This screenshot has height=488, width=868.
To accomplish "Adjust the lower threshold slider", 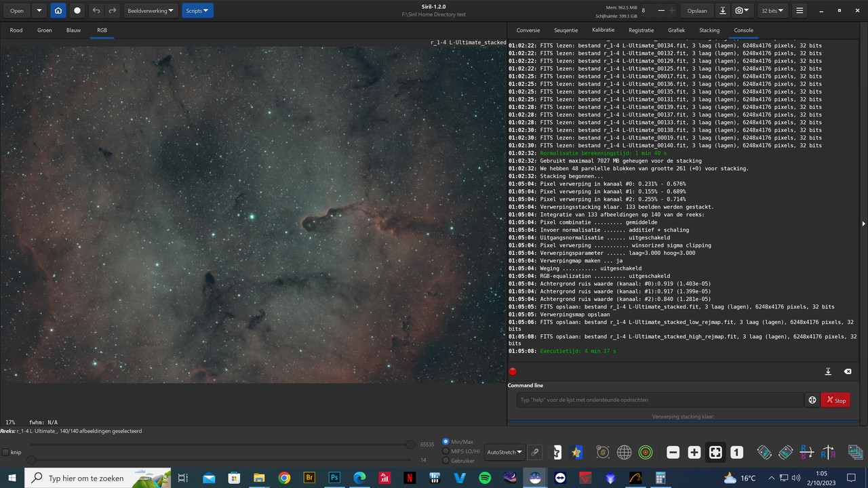I will click(31, 459).
